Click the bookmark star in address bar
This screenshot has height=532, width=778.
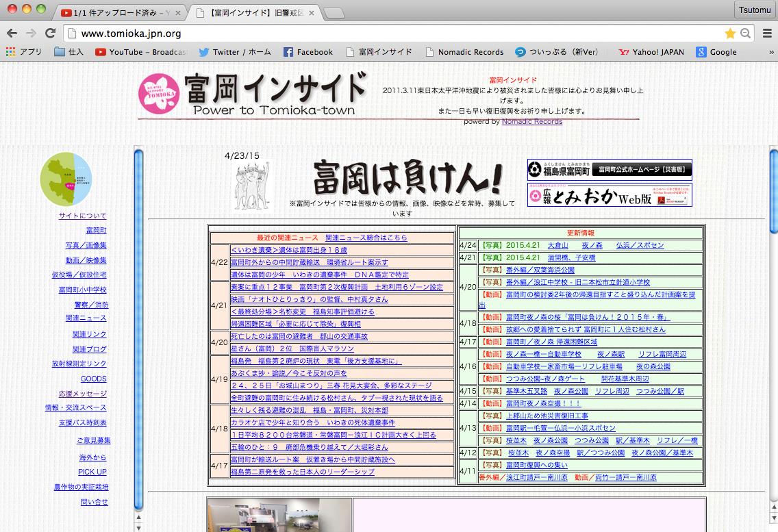pos(730,34)
